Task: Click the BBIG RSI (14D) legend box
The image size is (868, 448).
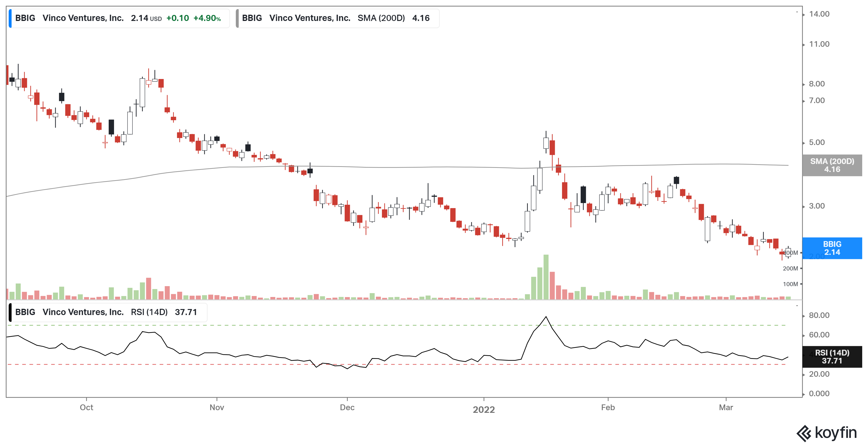Action: [x=108, y=312]
